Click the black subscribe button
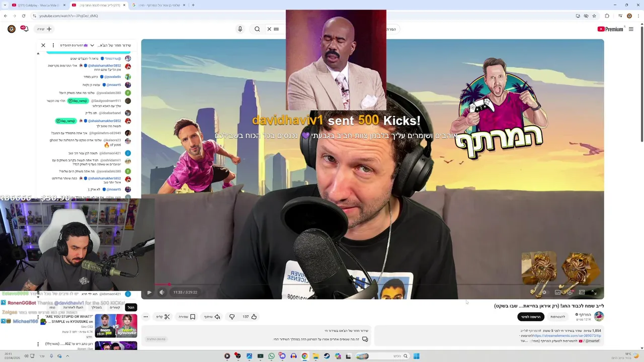This screenshot has width=644, height=362. tap(531, 317)
